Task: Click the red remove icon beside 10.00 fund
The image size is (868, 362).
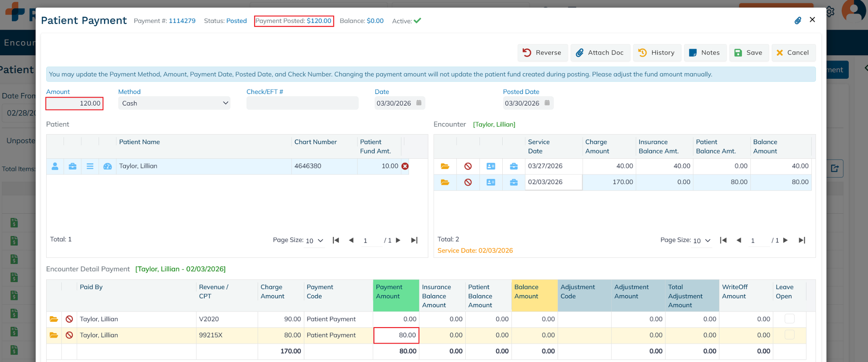Action: pyautogui.click(x=405, y=166)
